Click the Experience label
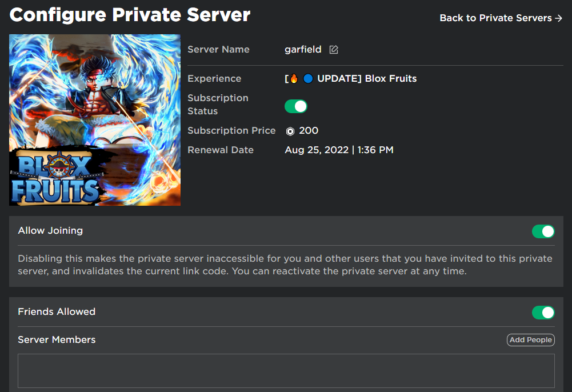 (214, 78)
